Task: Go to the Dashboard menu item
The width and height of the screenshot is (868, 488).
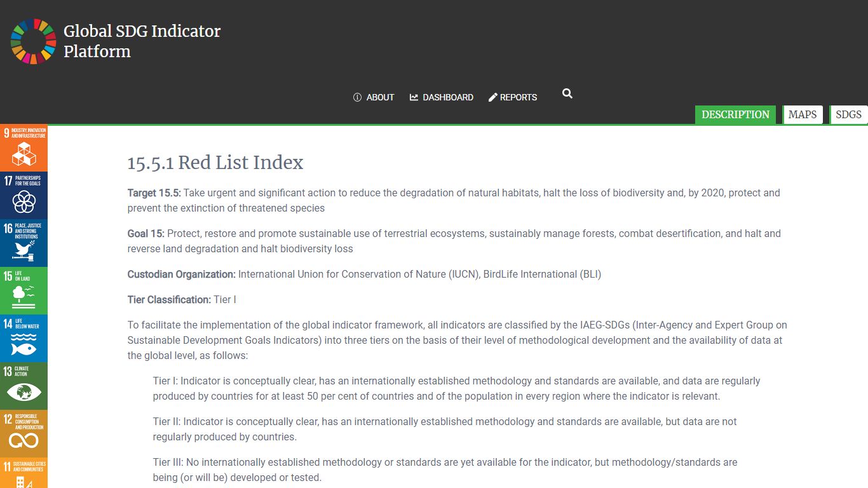Action: point(442,97)
